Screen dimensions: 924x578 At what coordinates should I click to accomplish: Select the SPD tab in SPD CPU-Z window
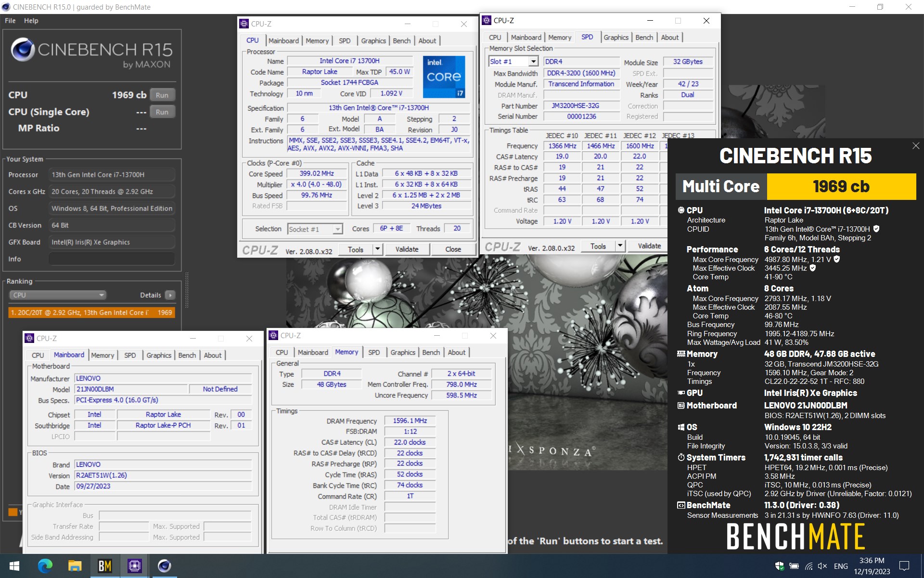[x=587, y=37]
